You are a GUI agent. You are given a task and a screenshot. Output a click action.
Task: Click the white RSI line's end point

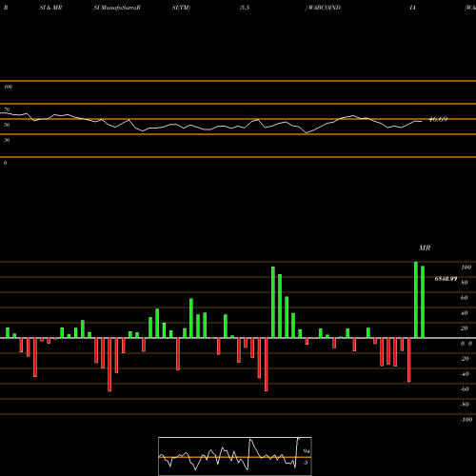click(x=422, y=121)
